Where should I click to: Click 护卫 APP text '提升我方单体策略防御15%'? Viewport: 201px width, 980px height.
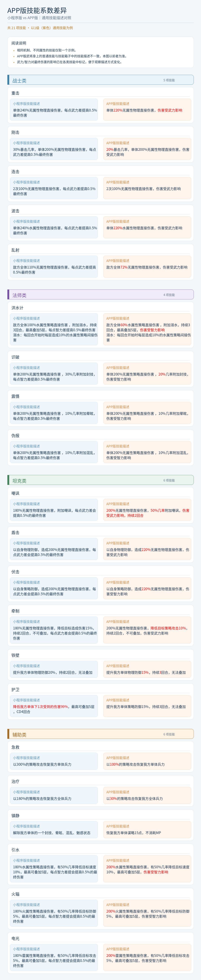128,706
